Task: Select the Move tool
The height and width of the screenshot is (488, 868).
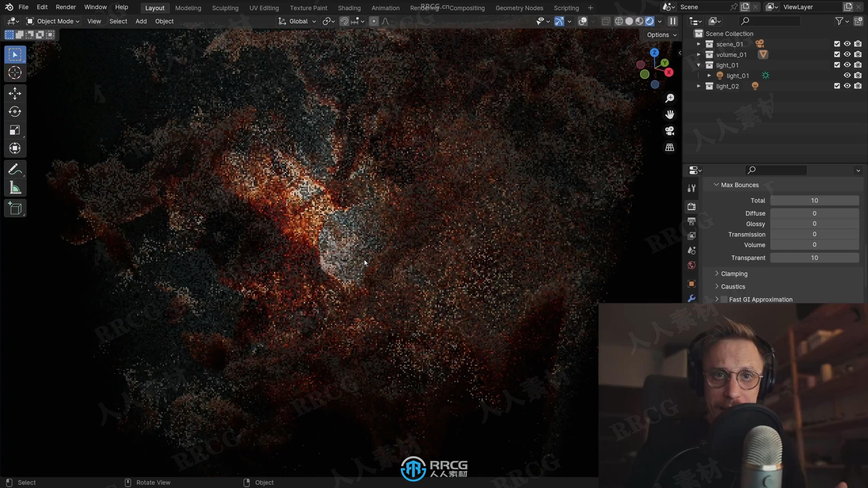Action: click(x=15, y=93)
